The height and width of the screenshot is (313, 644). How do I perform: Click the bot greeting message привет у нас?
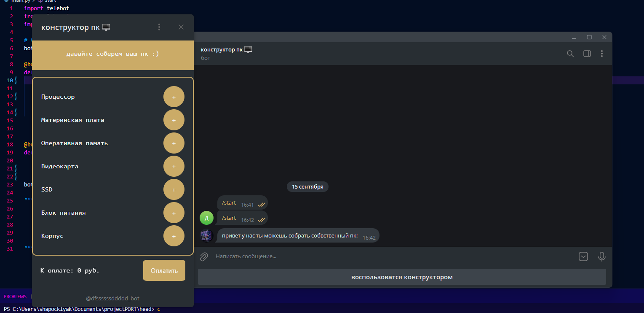coord(298,235)
